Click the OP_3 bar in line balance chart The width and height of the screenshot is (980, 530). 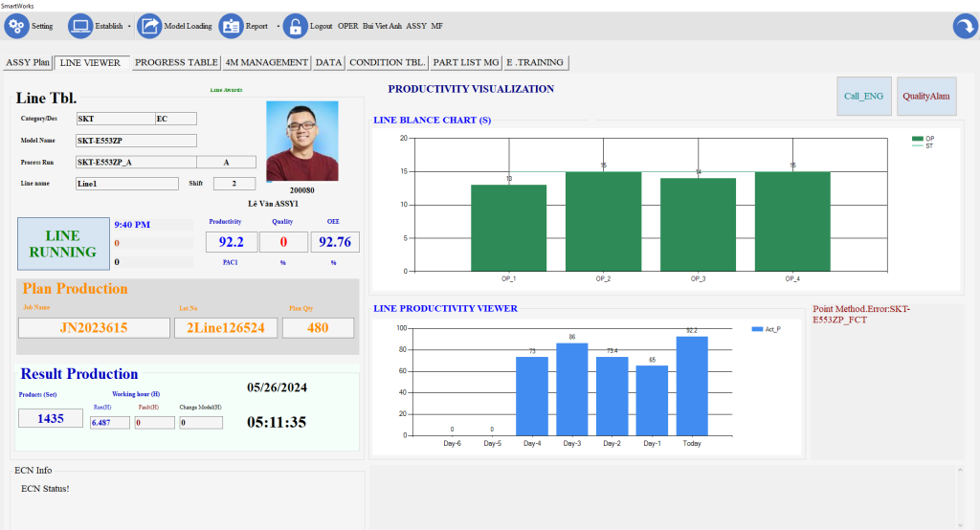tap(698, 225)
